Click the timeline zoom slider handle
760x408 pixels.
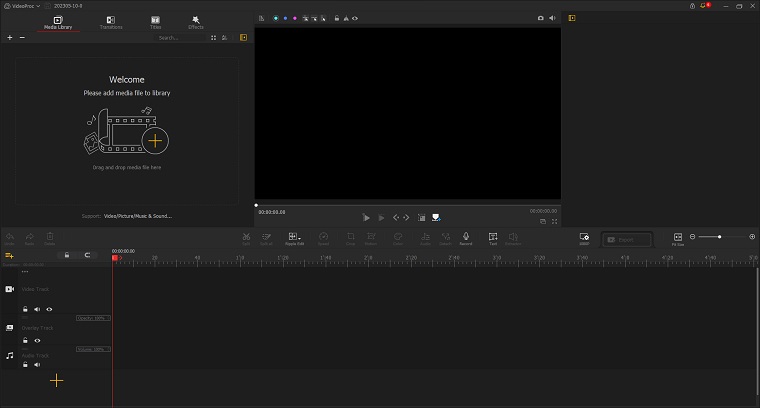pyautogui.click(x=719, y=237)
